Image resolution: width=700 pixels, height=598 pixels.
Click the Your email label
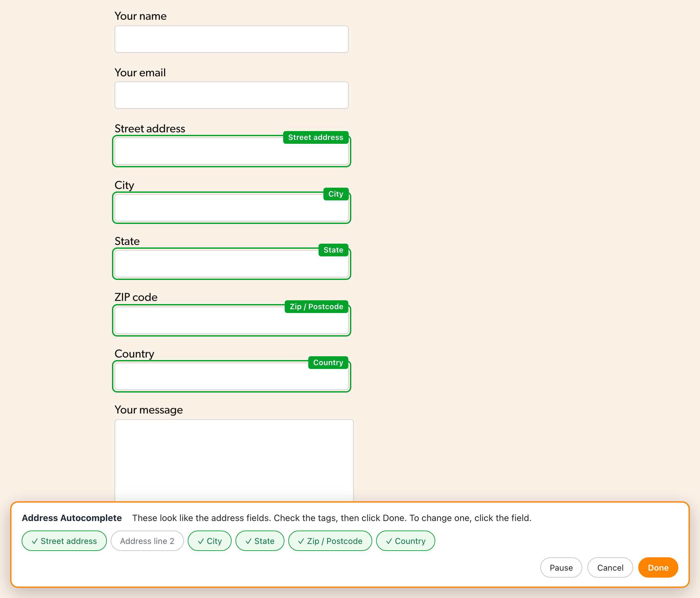click(140, 73)
